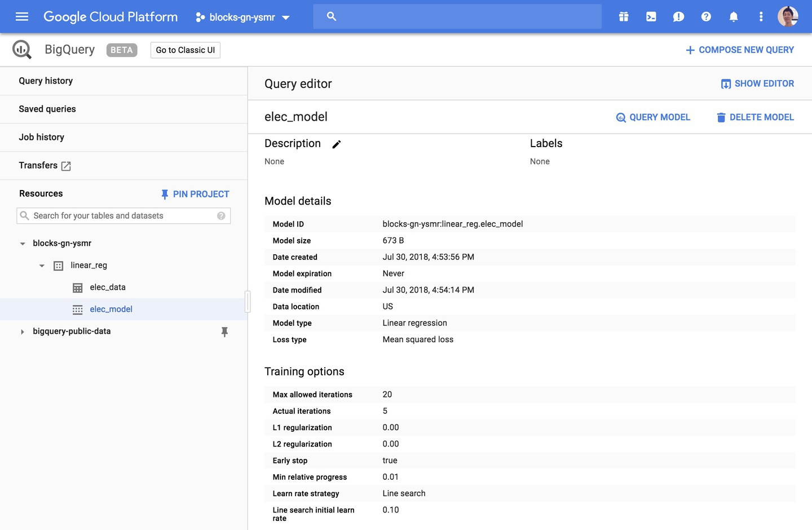Click COMPOSE NEW QUERY
The image size is (812, 530).
740,50
